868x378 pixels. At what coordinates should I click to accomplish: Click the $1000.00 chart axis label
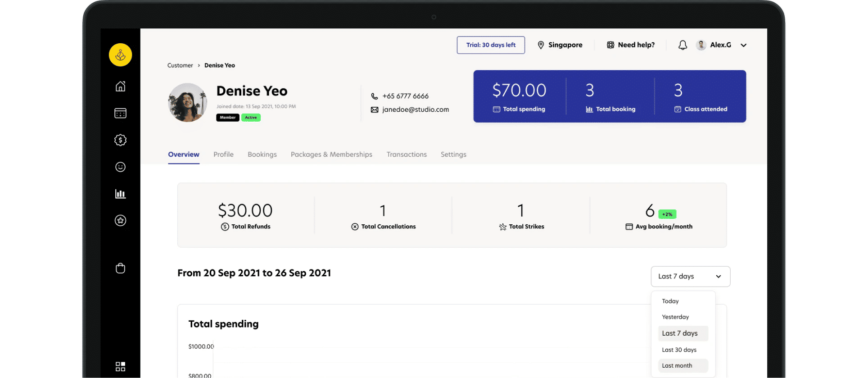pyautogui.click(x=201, y=346)
